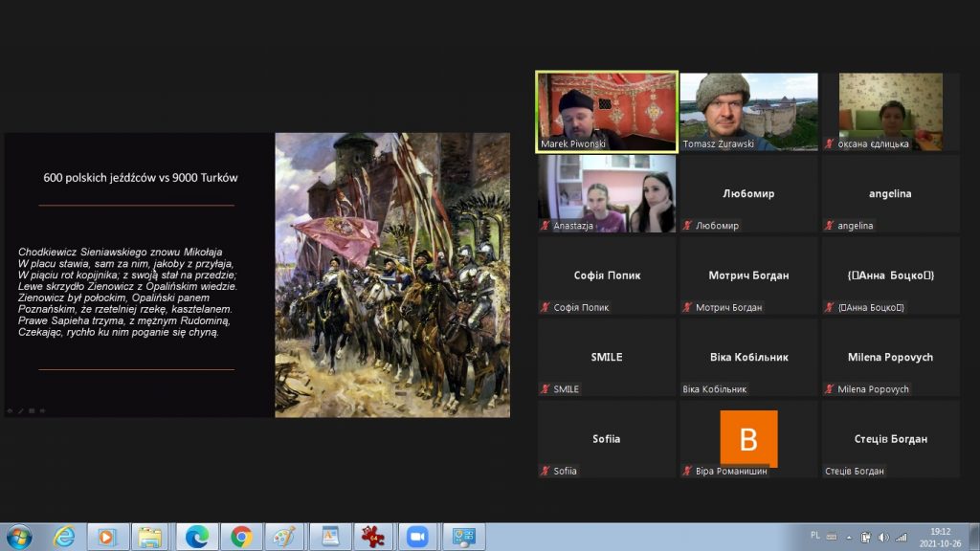Image resolution: width=980 pixels, height=551 pixels.
Task: Launch Google Chrome from the taskbar
Action: click(x=241, y=537)
